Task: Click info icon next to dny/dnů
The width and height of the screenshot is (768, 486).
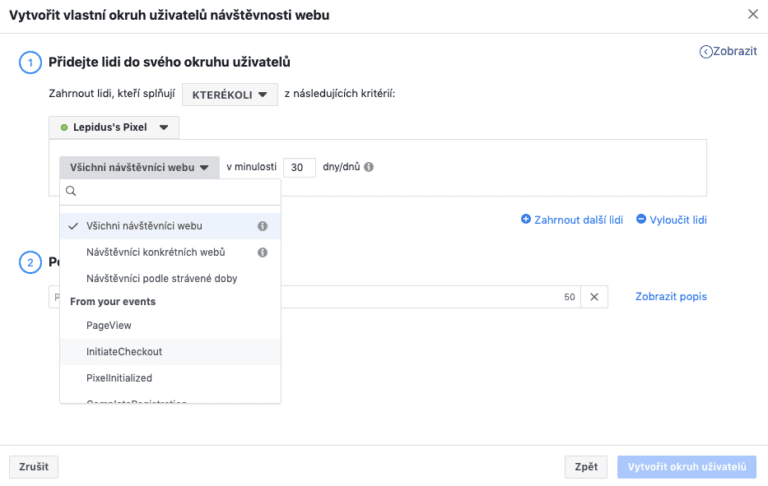Action: pos(369,168)
